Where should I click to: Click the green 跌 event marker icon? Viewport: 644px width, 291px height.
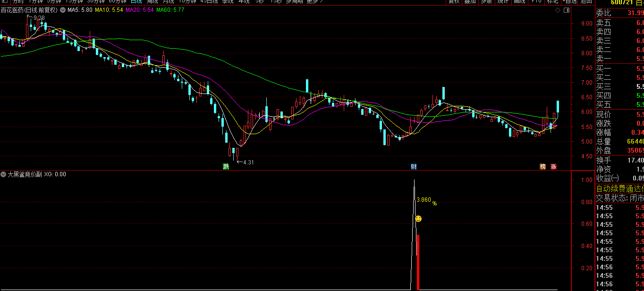[x=226, y=166]
